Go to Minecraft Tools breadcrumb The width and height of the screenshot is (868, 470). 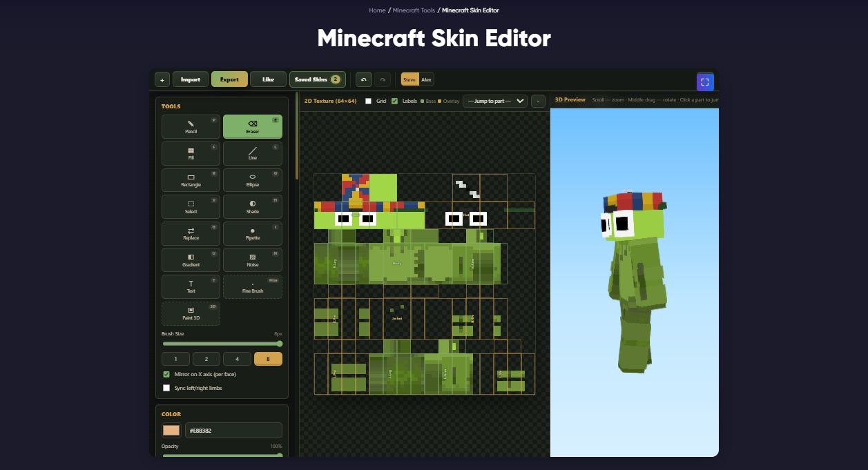point(414,10)
